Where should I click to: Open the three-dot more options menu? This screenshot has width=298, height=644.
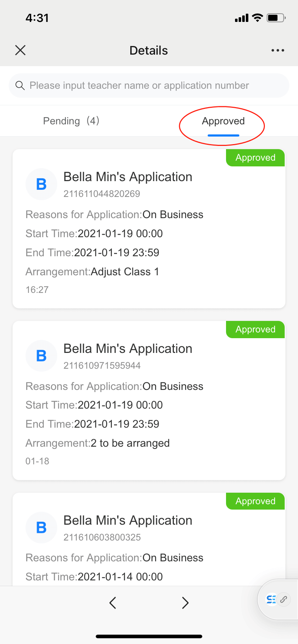click(277, 50)
